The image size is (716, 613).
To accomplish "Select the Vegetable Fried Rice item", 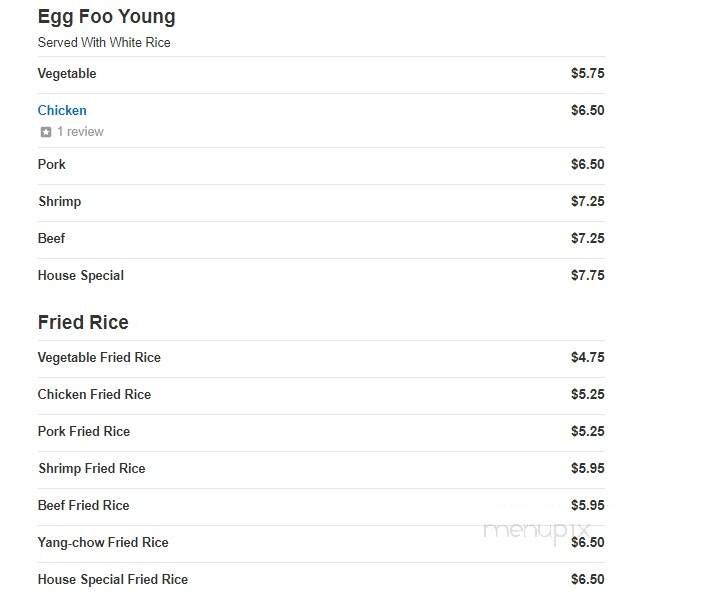I will (99, 357).
